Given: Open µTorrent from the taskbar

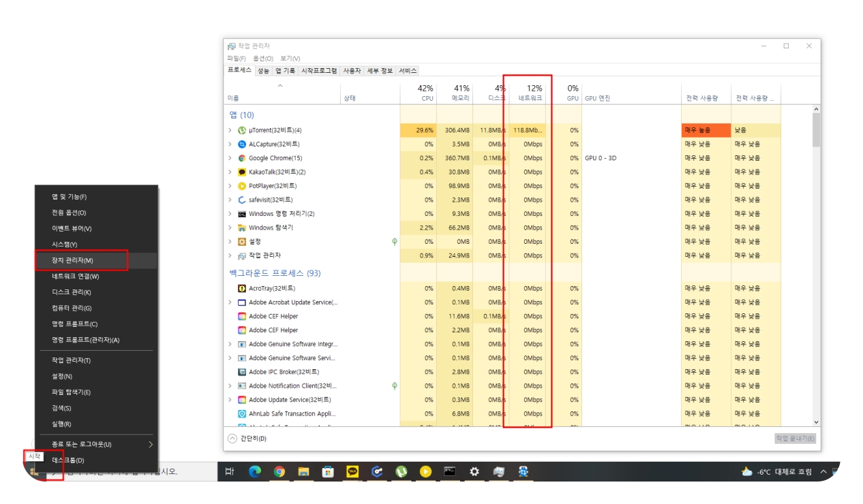Looking at the screenshot, I should (402, 471).
